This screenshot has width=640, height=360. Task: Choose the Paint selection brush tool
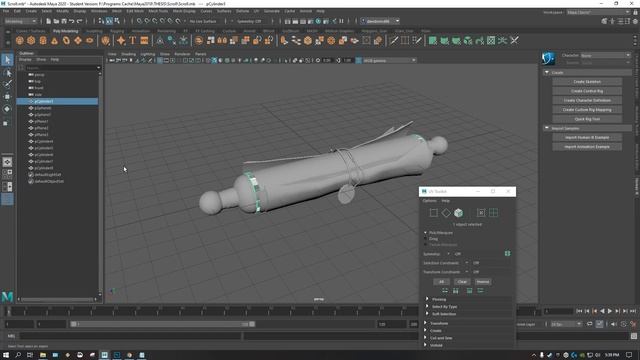pyautogui.click(x=7, y=84)
